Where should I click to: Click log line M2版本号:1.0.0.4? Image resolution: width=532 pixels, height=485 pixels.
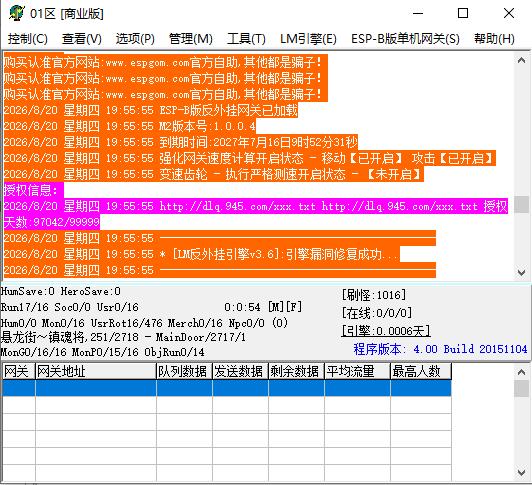tap(130, 126)
